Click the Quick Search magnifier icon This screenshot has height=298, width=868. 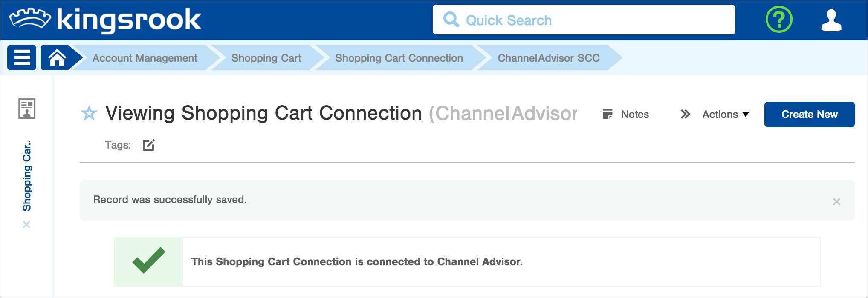[451, 20]
